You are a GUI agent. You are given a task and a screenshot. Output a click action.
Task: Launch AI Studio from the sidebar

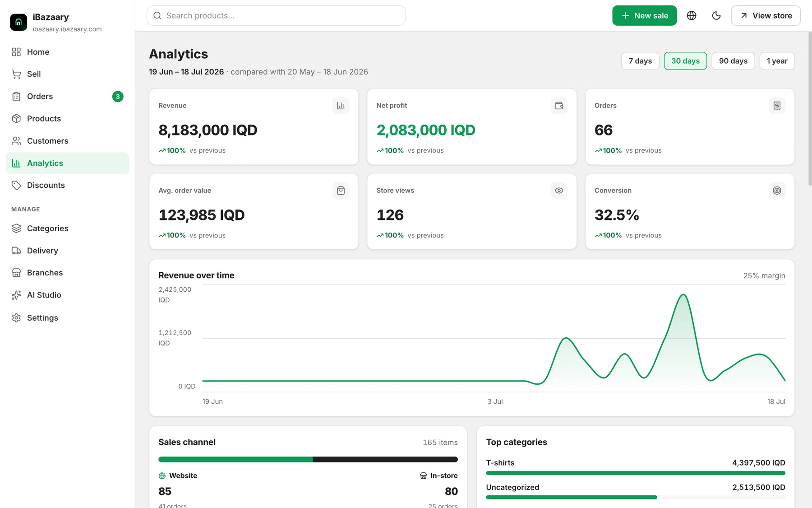pyautogui.click(x=67, y=295)
